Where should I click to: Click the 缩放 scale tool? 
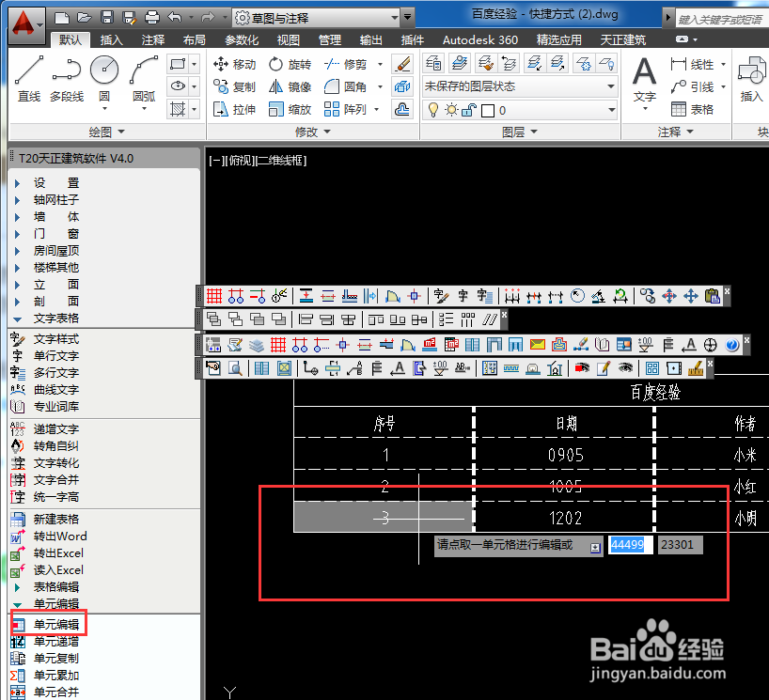pos(290,109)
